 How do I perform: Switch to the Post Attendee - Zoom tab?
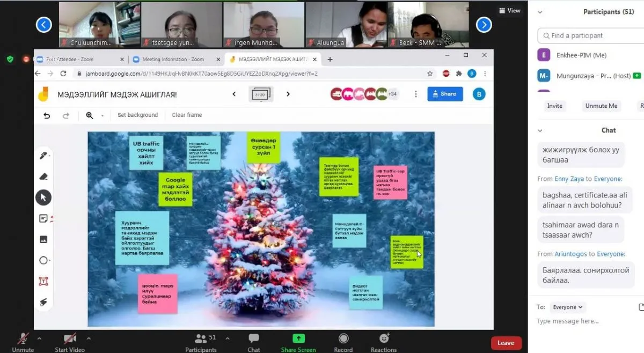point(80,60)
